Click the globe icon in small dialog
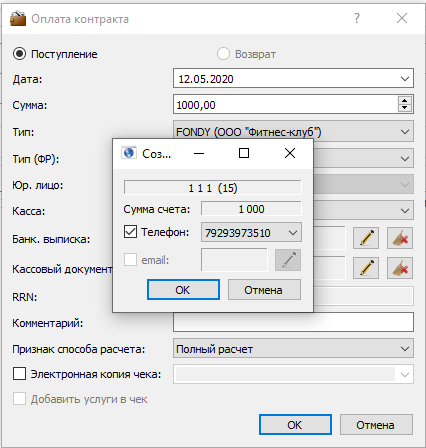The image size is (426, 448). pos(129,153)
